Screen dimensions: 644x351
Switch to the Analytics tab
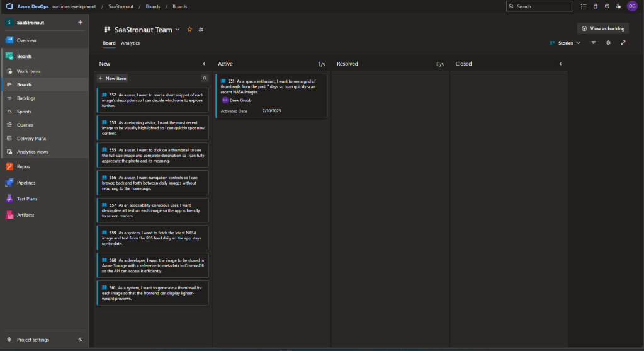coord(130,43)
